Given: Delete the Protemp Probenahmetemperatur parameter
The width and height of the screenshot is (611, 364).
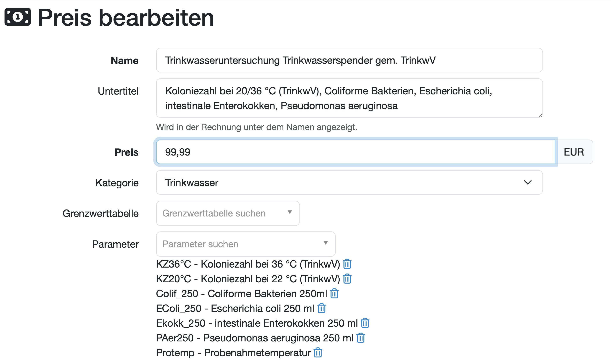Looking at the screenshot, I should 318,353.
